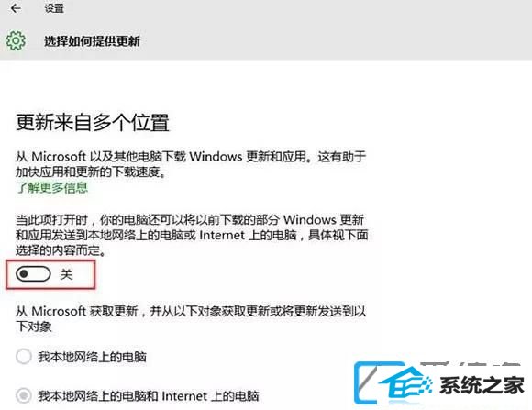The height and width of the screenshot is (410, 532).
Task: Select radio for local network and Internet PCs
Action: point(24,395)
